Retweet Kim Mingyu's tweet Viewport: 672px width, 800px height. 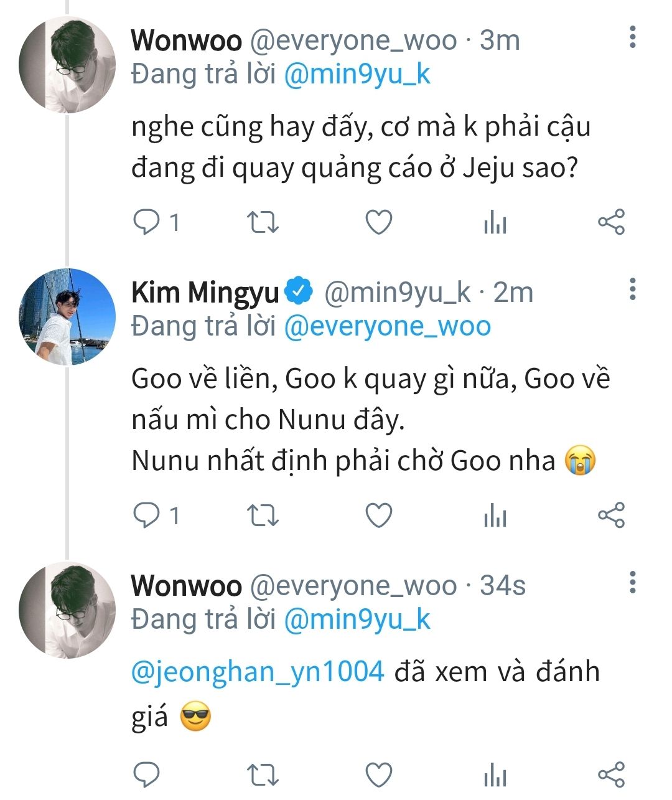[x=263, y=515]
